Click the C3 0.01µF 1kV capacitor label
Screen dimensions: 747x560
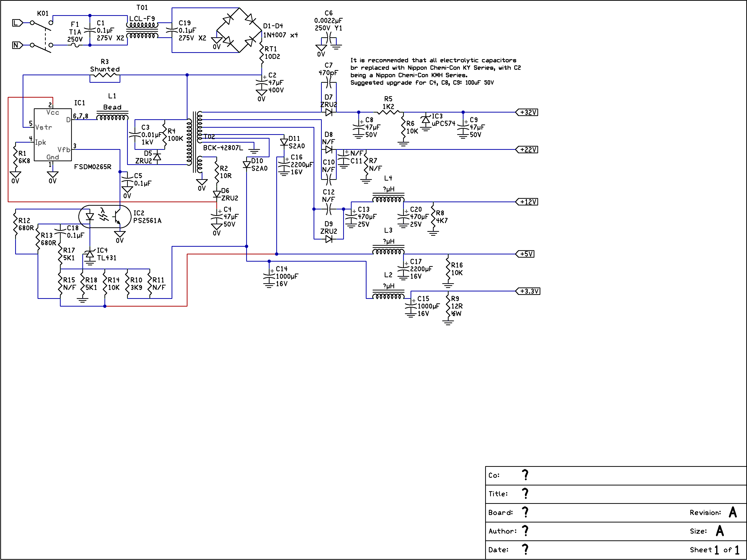[x=151, y=135]
